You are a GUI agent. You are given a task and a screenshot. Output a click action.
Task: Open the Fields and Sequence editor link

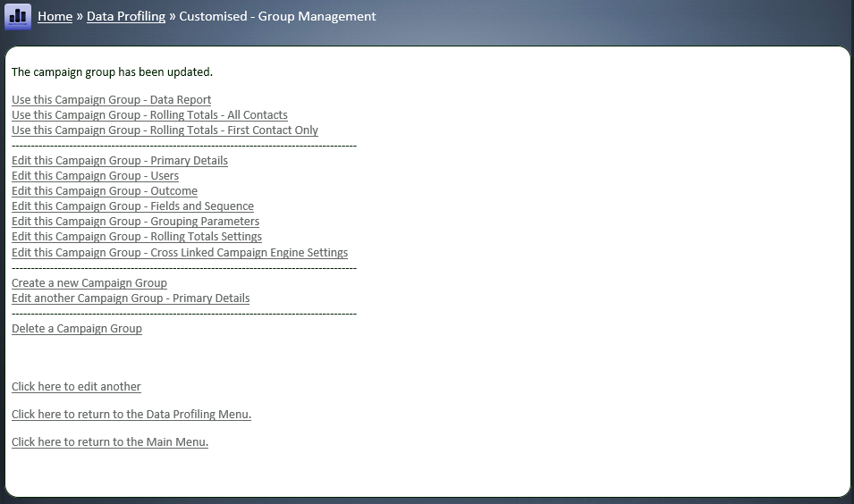pyautogui.click(x=132, y=206)
